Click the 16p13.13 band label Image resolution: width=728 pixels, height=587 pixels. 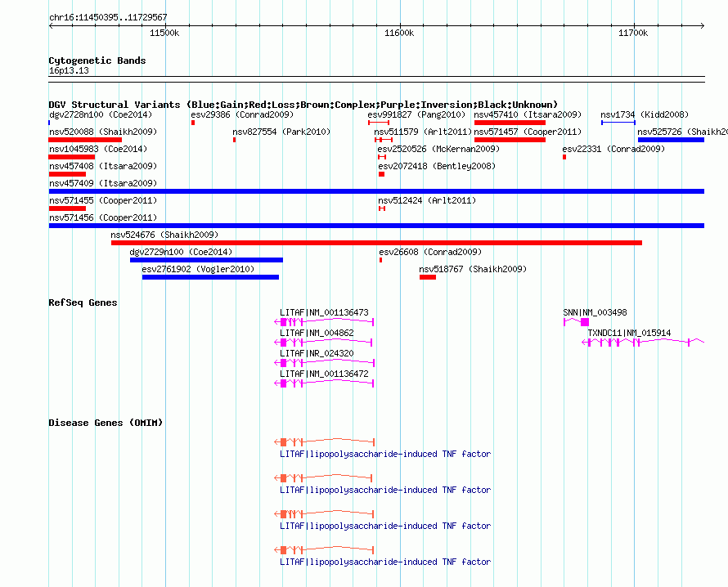(x=69, y=70)
